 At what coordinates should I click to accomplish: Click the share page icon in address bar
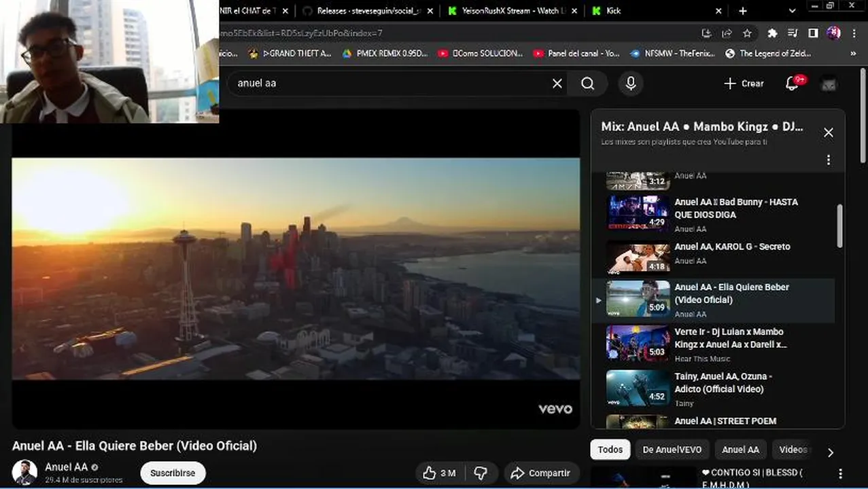(x=727, y=33)
